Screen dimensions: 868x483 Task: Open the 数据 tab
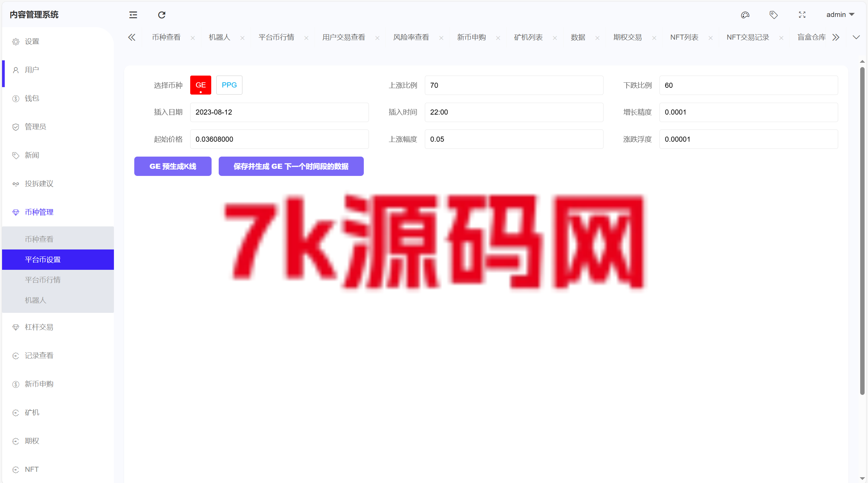tap(578, 37)
